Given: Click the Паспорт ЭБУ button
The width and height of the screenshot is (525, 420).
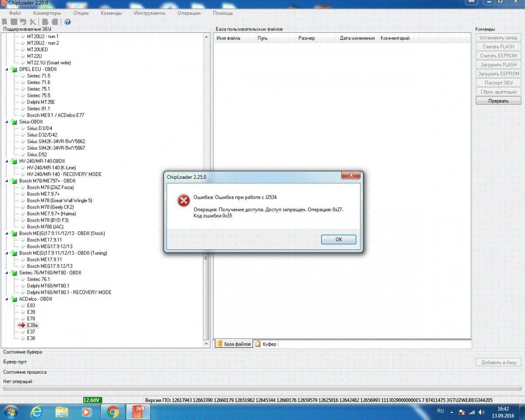Looking at the screenshot, I should tap(498, 83).
